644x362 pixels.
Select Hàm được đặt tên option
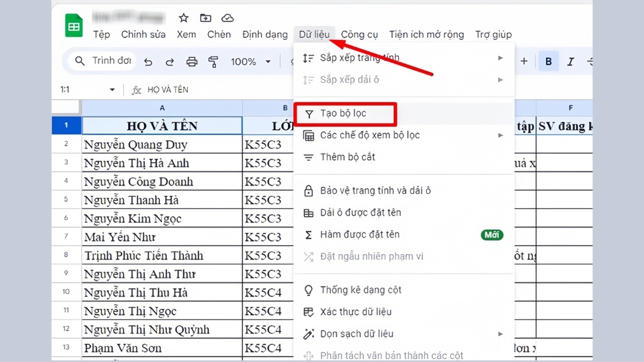[404, 234]
